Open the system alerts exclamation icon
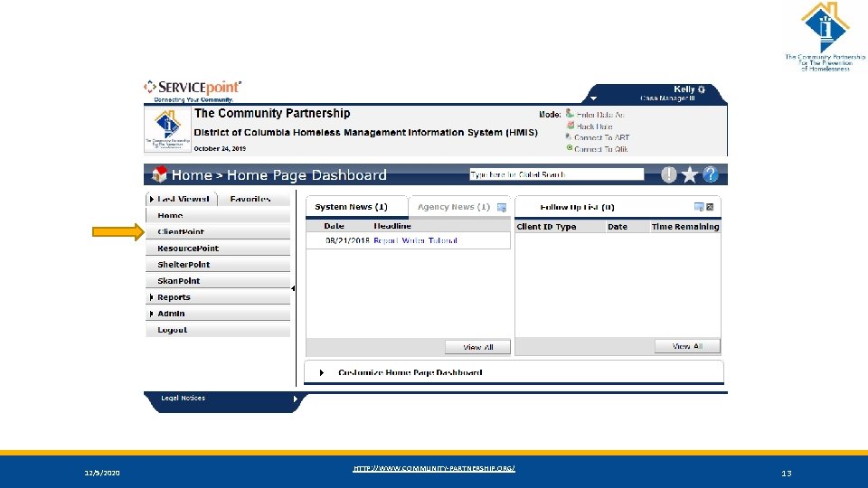This screenshot has height=488, width=868. (x=669, y=174)
